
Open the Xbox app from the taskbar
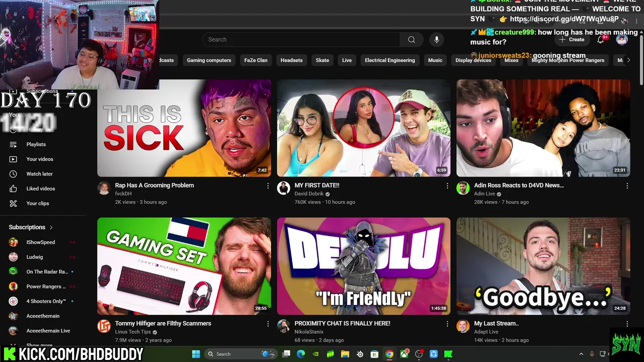(404, 354)
